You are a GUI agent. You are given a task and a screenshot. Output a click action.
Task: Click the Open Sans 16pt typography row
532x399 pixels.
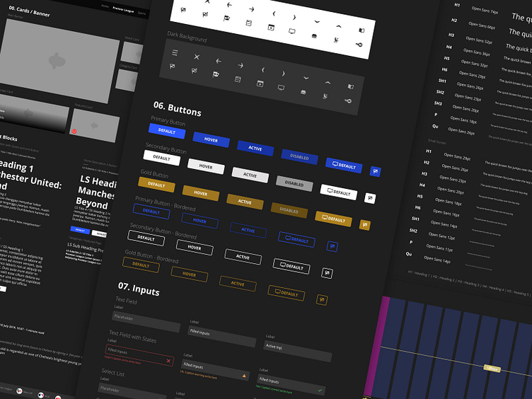[x=446, y=213]
